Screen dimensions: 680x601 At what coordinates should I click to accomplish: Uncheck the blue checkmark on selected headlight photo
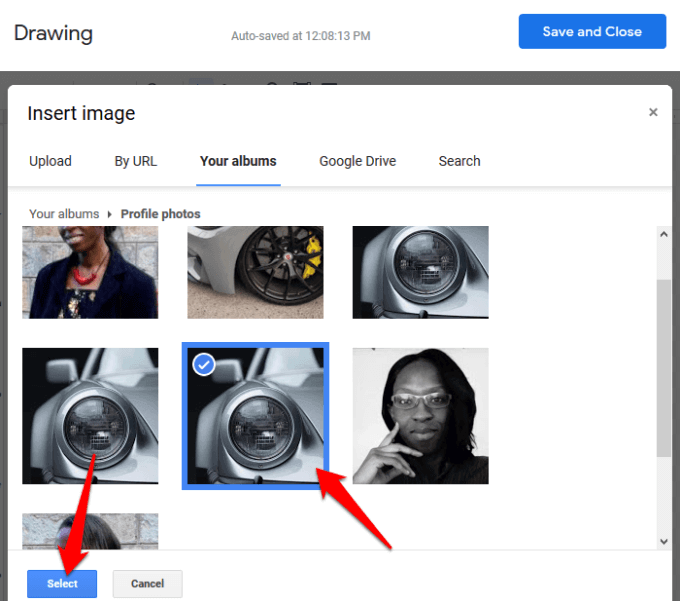(x=204, y=364)
